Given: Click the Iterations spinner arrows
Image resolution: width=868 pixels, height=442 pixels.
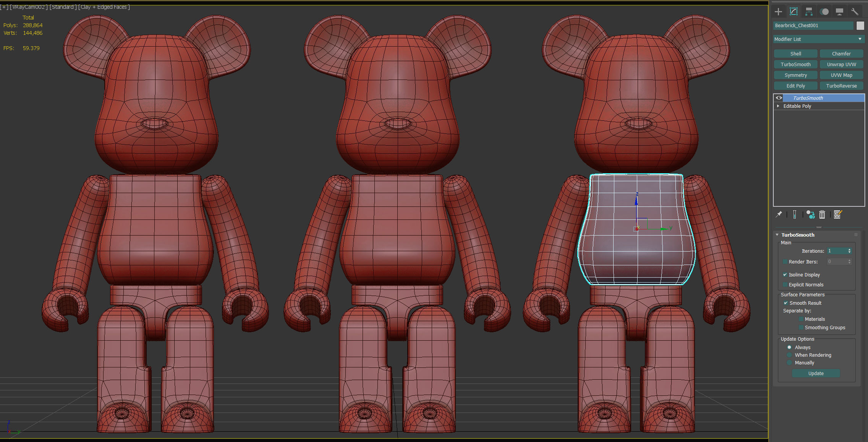Looking at the screenshot, I should [x=849, y=251].
